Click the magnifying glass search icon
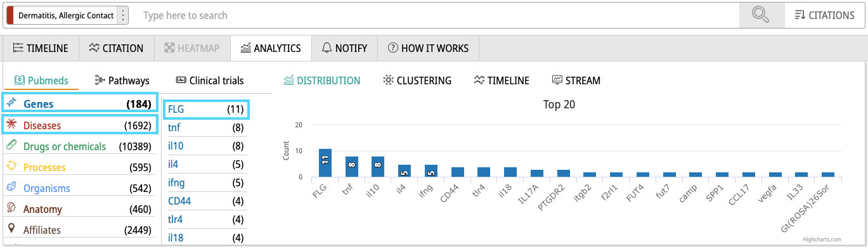The height and width of the screenshot is (249, 868). [761, 15]
